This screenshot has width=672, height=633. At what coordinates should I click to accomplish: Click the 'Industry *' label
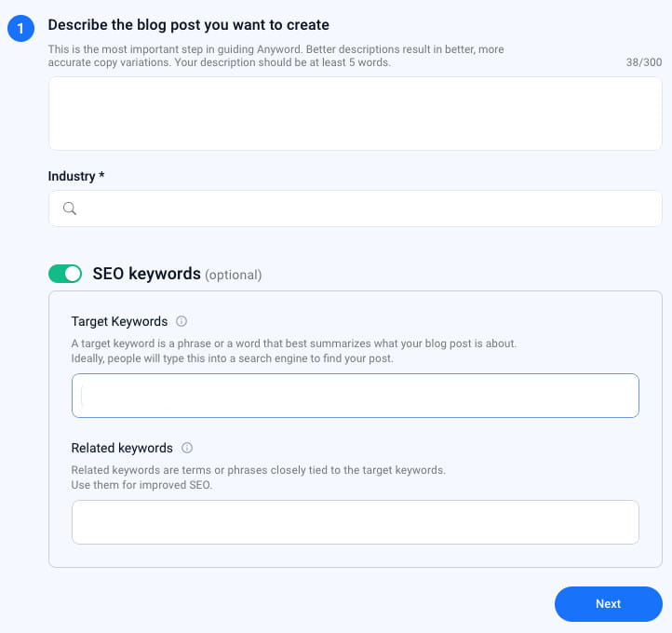point(76,176)
